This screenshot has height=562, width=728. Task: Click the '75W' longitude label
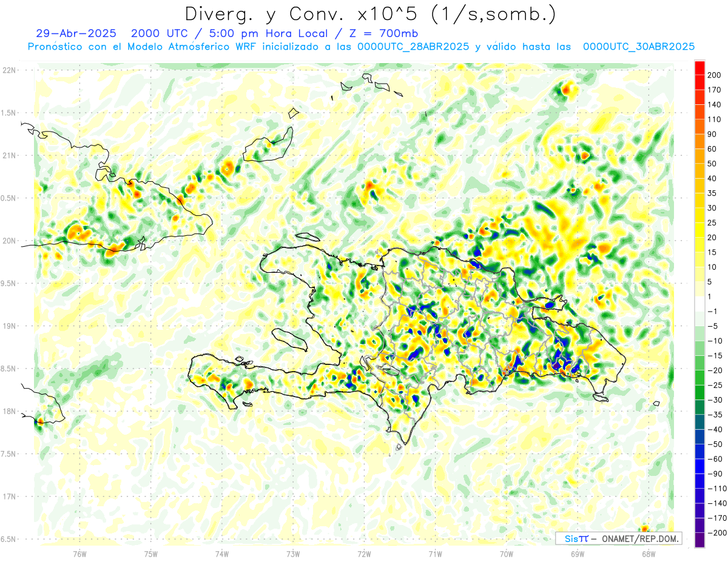151,554
